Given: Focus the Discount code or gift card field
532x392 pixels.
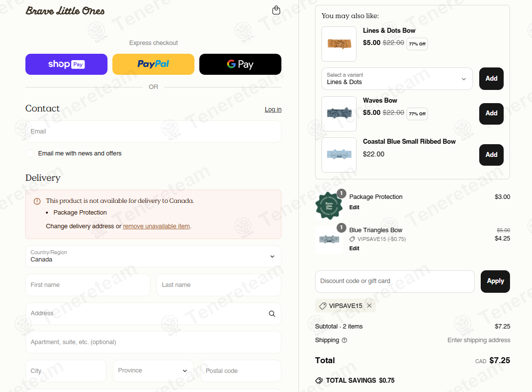Looking at the screenshot, I should [x=395, y=282].
